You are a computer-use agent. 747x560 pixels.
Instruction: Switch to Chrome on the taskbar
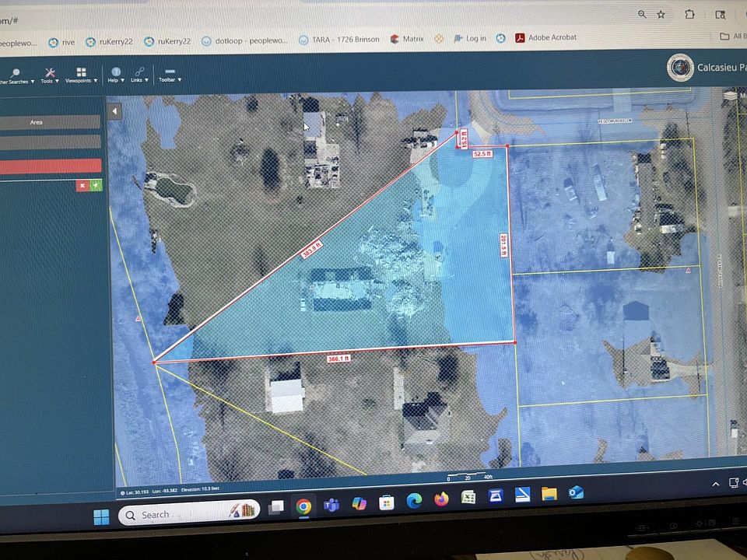[x=303, y=506]
